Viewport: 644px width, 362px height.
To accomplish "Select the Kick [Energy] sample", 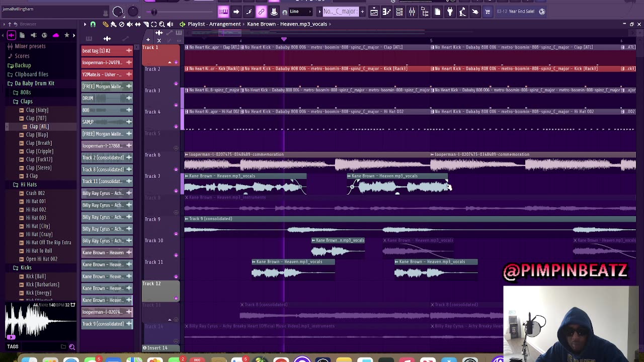I will [x=35, y=293].
